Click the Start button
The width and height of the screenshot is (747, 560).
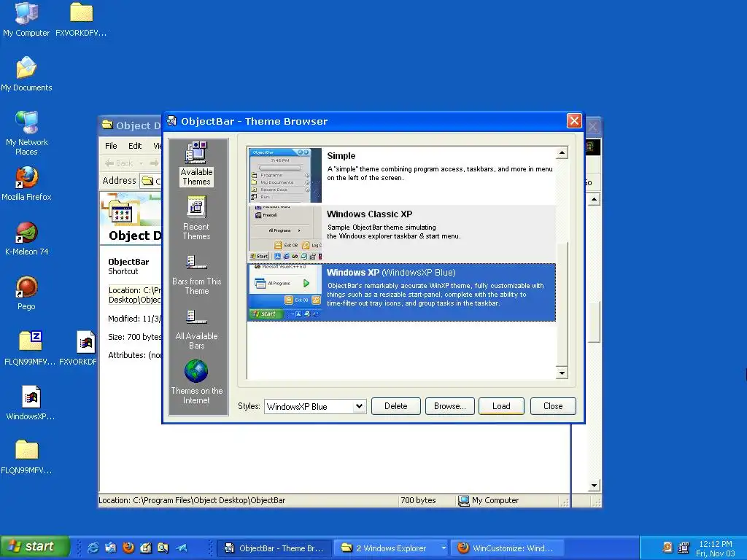35,547
